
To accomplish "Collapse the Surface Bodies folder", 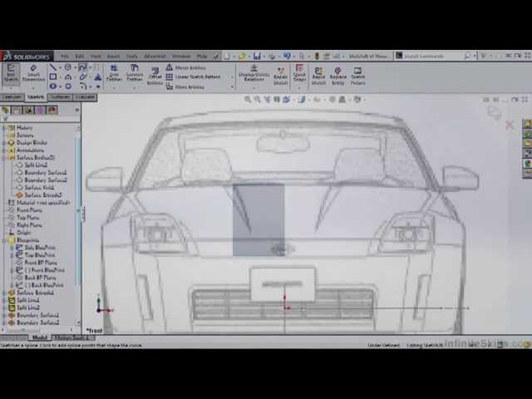I will tap(4, 158).
